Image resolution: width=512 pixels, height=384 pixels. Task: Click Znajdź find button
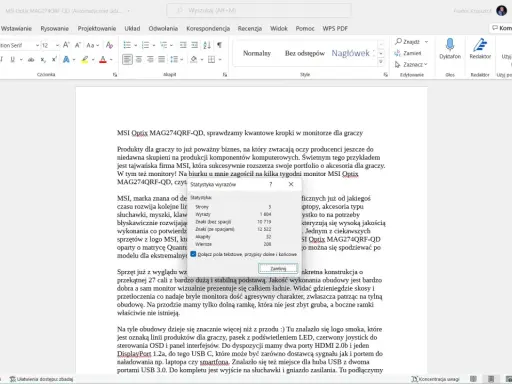tap(408, 42)
